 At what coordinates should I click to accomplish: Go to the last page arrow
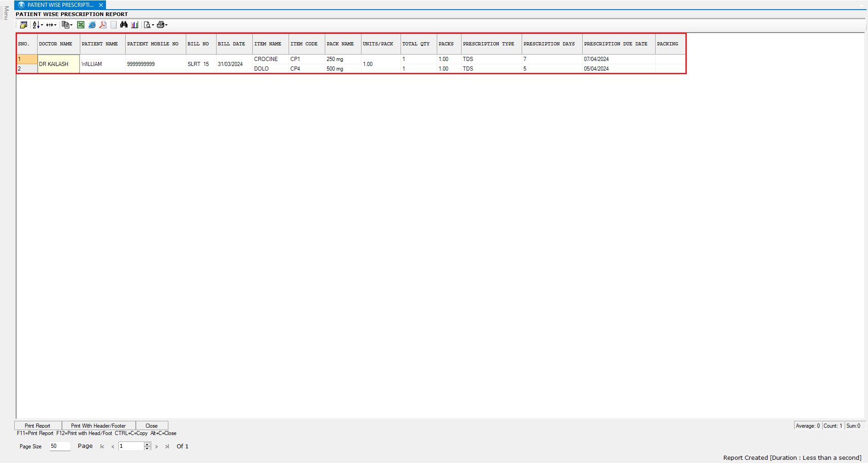(x=167, y=446)
